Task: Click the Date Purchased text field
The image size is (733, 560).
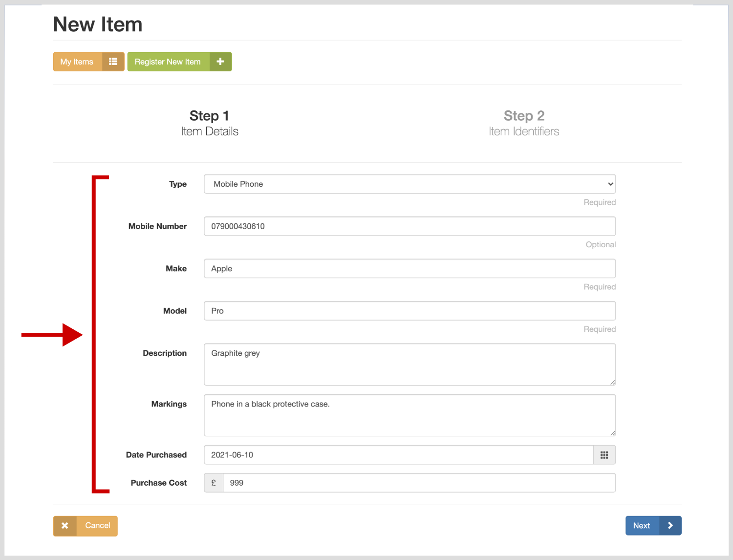Action: click(398, 455)
